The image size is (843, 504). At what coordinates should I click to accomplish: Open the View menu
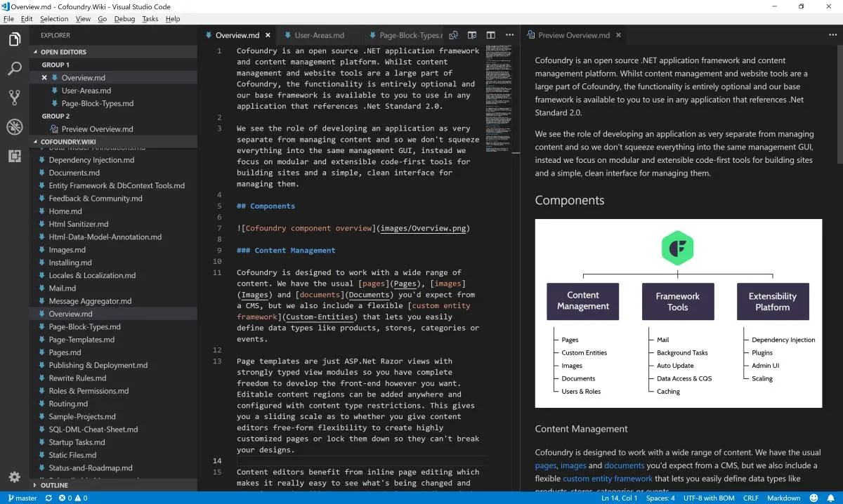[x=83, y=19]
